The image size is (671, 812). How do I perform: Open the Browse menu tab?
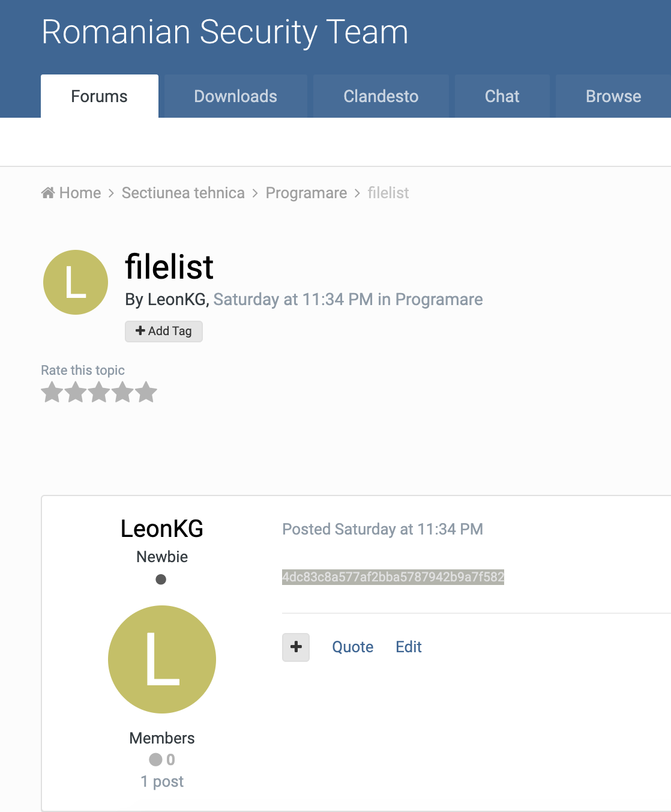click(613, 96)
